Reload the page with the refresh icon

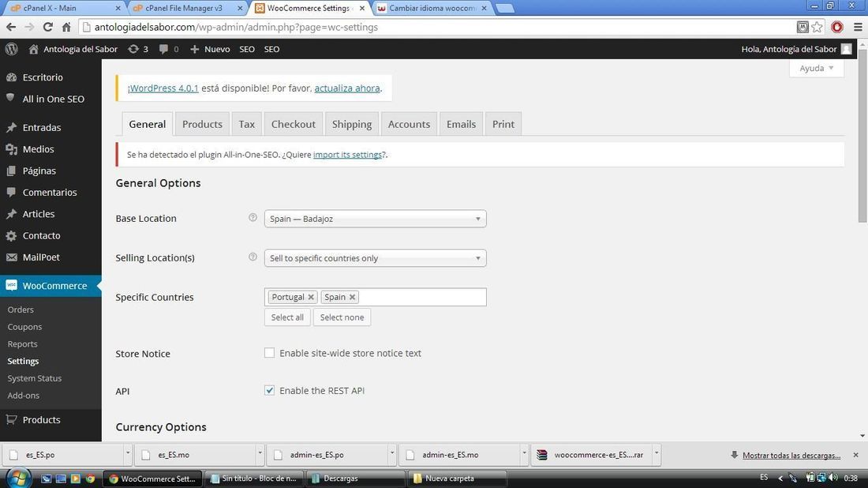47,27
